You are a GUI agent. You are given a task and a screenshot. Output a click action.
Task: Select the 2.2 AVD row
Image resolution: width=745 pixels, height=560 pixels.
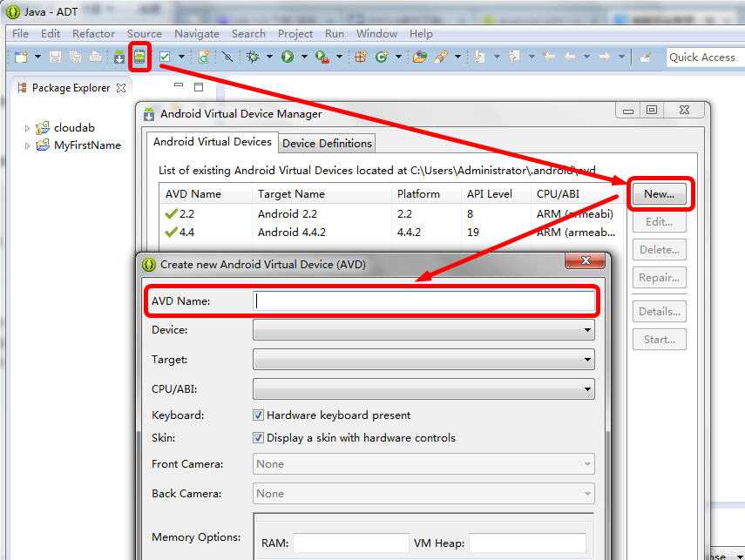tap(390, 214)
